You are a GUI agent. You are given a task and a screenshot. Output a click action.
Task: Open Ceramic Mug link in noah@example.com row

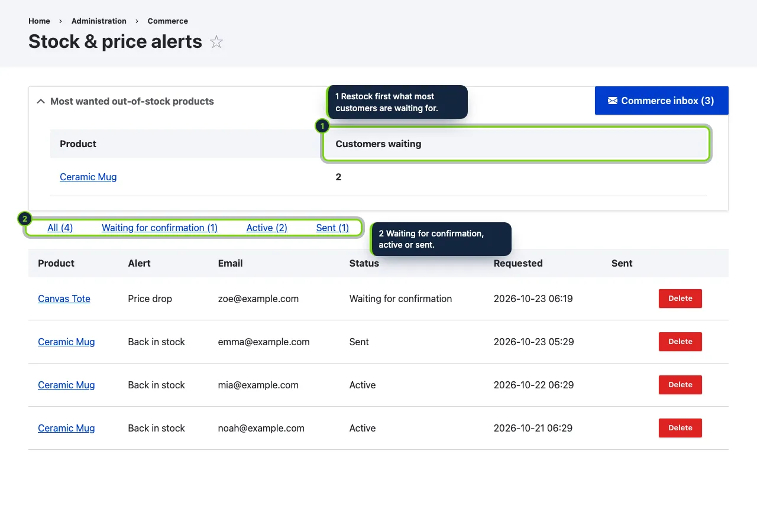pos(66,428)
